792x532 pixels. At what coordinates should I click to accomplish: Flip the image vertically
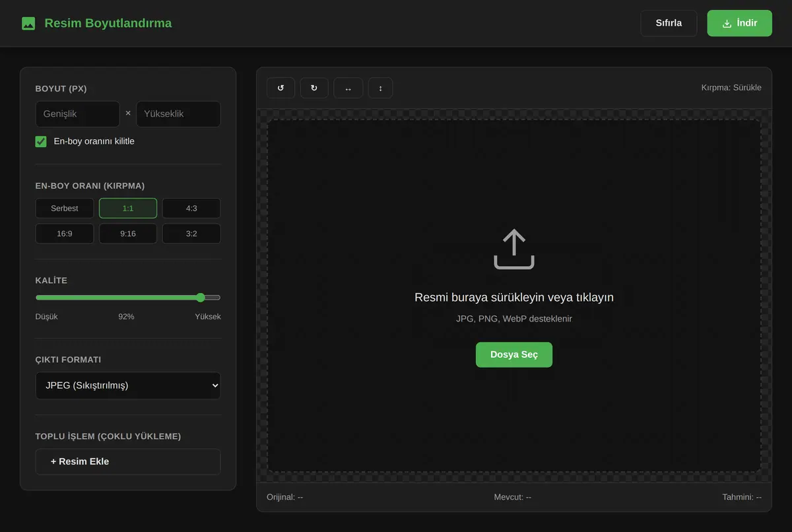tap(381, 88)
